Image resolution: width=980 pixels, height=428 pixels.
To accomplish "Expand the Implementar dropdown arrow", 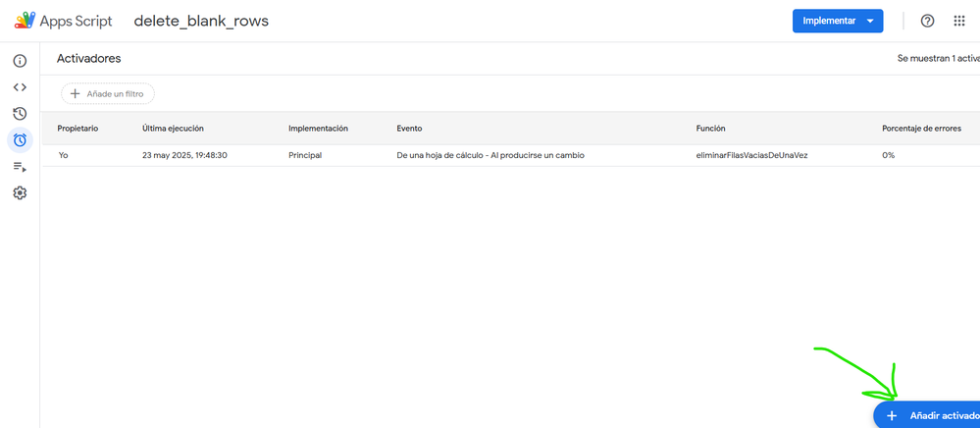I will 870,21.
